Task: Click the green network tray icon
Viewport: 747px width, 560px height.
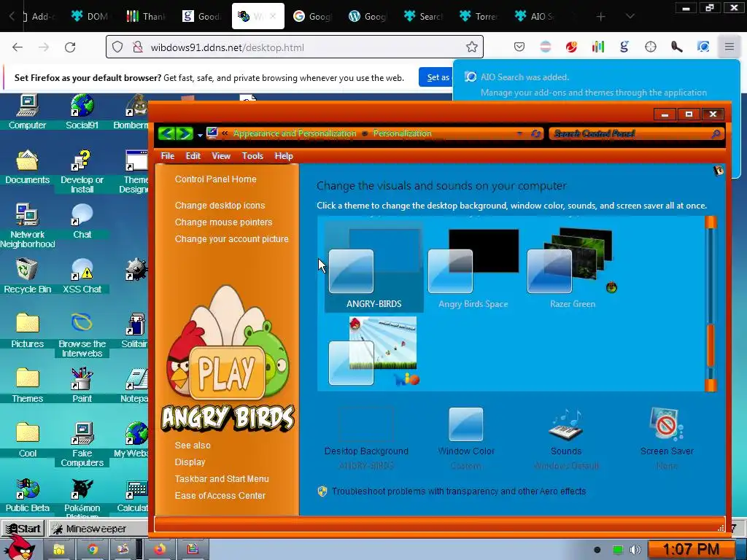Action: pos(617,550)
